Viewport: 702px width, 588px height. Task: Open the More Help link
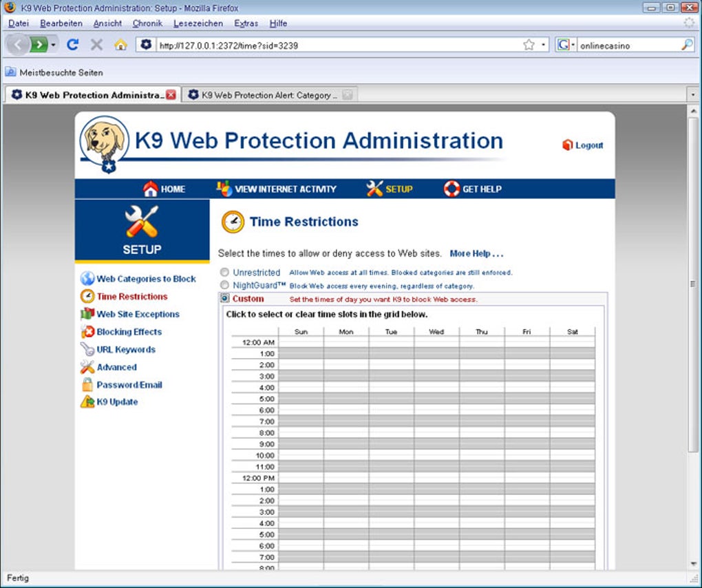tap(476, 253)
